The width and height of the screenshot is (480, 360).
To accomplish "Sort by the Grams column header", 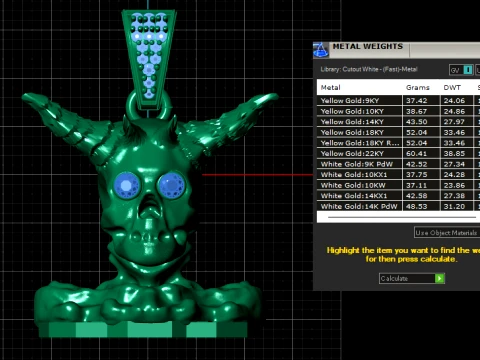I will click(417, 88).
